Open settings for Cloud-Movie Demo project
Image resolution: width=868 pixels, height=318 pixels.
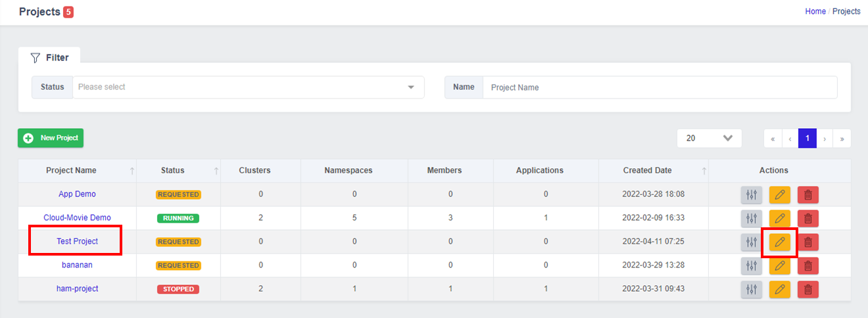tap(752, 218)
